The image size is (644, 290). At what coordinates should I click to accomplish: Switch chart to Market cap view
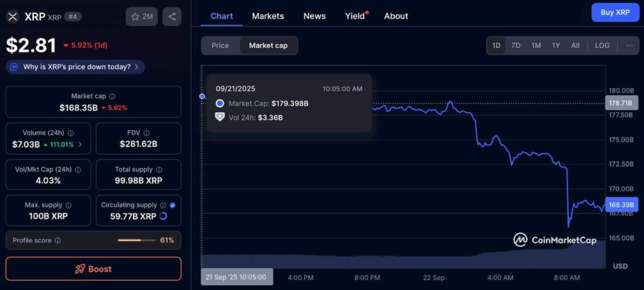pyautogui.click(x=268, y=45)
